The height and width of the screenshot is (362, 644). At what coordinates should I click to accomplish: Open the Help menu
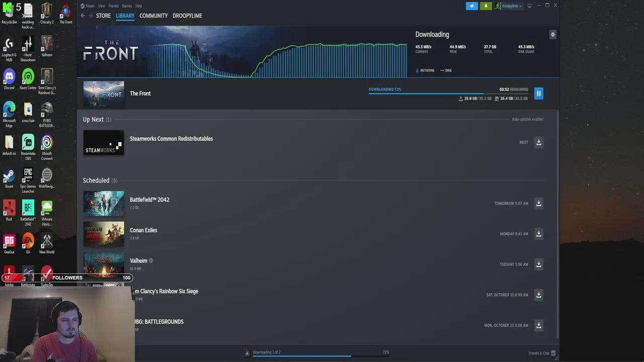(139, 6)
